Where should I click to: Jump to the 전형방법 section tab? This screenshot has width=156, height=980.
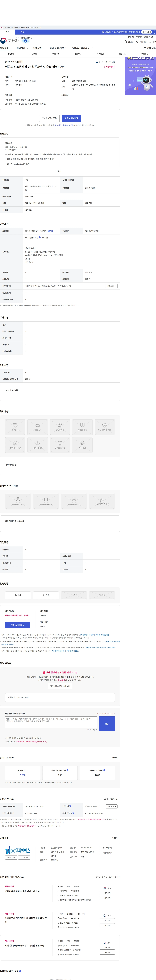coord(100,54)
